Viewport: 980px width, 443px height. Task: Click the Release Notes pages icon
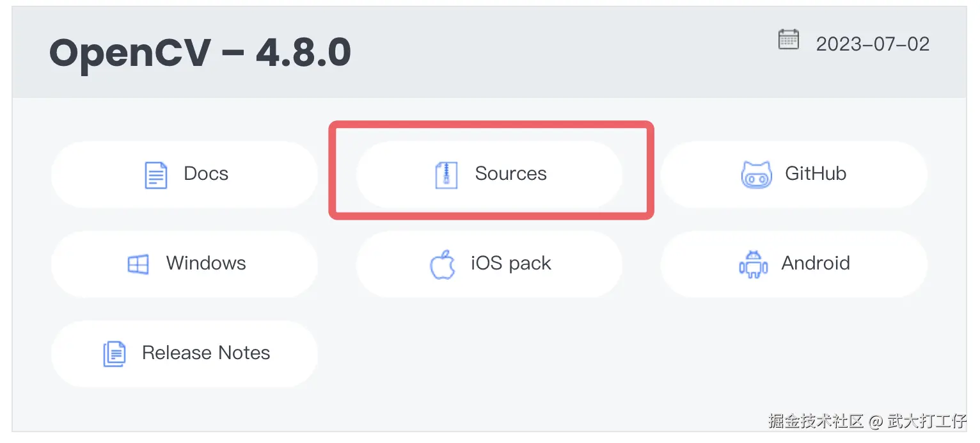coord(115,353)
